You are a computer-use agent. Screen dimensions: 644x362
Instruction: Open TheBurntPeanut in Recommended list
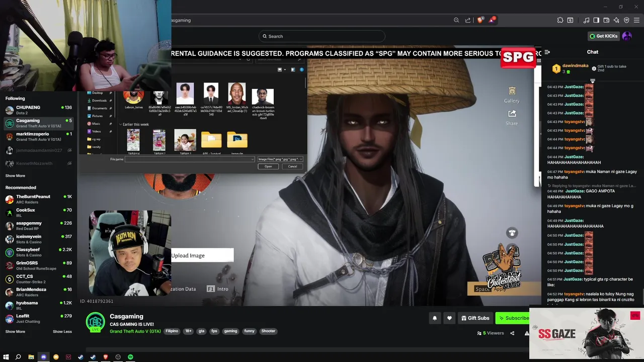pyautogui.click(x=39, y=199)
